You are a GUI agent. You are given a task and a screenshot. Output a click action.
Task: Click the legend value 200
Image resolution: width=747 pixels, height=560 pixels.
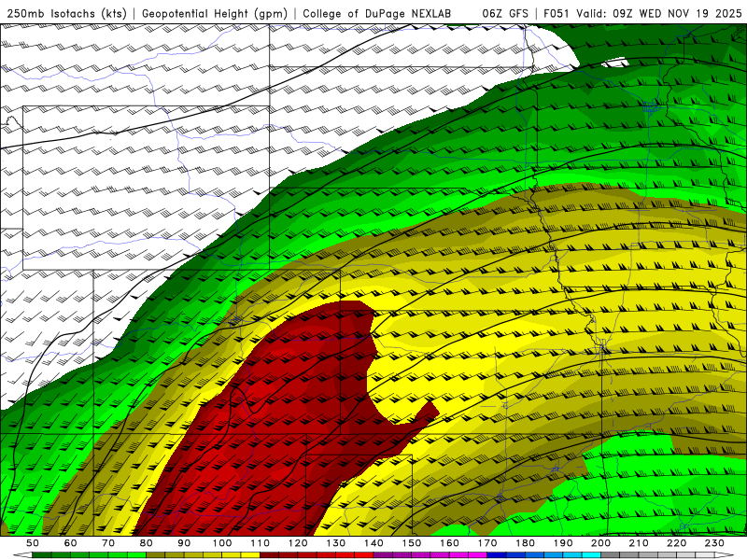click(x=601, y=543)
